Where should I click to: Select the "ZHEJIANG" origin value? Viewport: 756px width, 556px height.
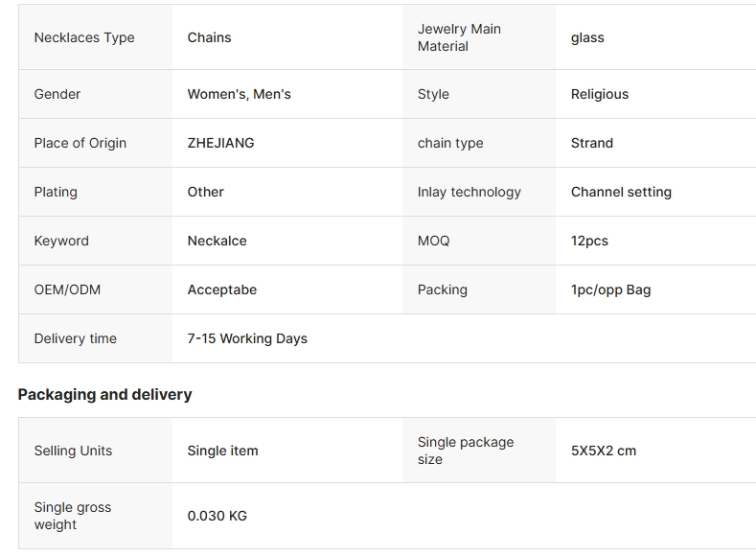pos(220,143)
